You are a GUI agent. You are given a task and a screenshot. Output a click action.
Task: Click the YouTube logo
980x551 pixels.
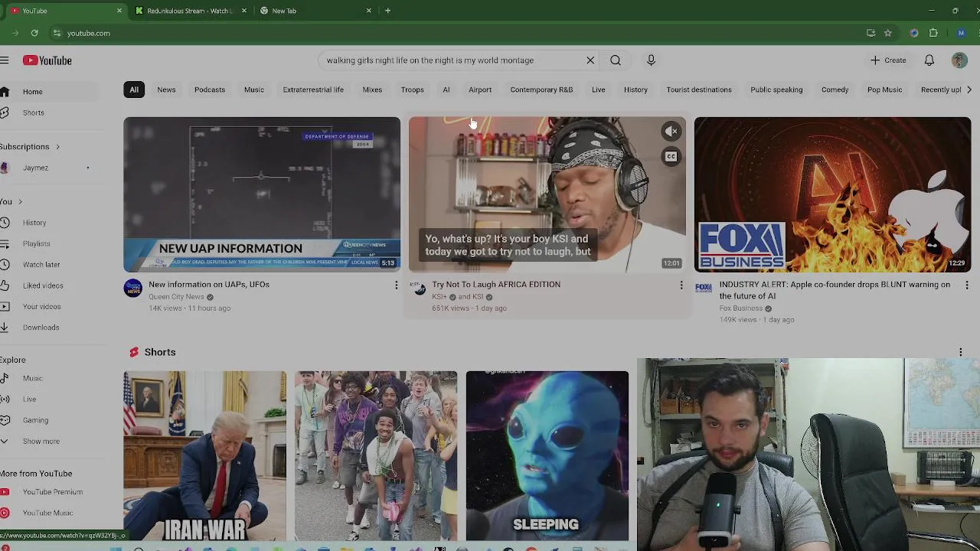coord(47,60)
